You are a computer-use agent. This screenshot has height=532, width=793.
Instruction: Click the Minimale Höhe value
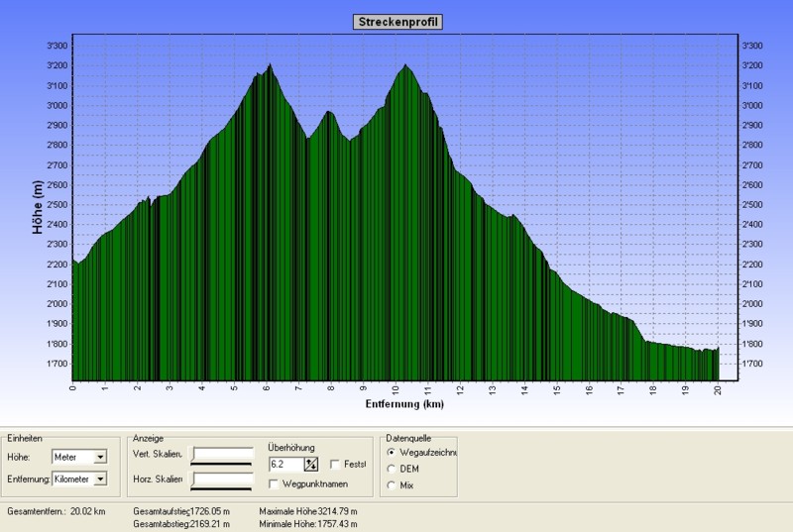(x=337, y=523)
